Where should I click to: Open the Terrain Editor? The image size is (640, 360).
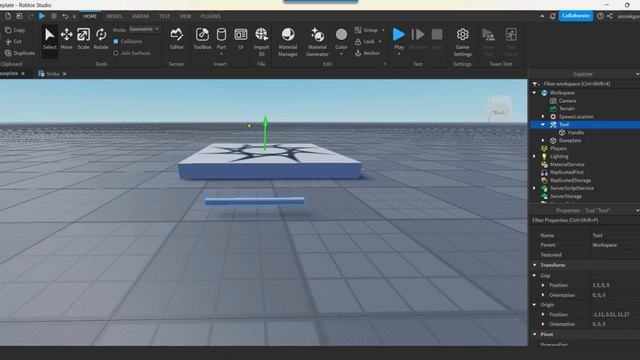[x=177, y=39]
